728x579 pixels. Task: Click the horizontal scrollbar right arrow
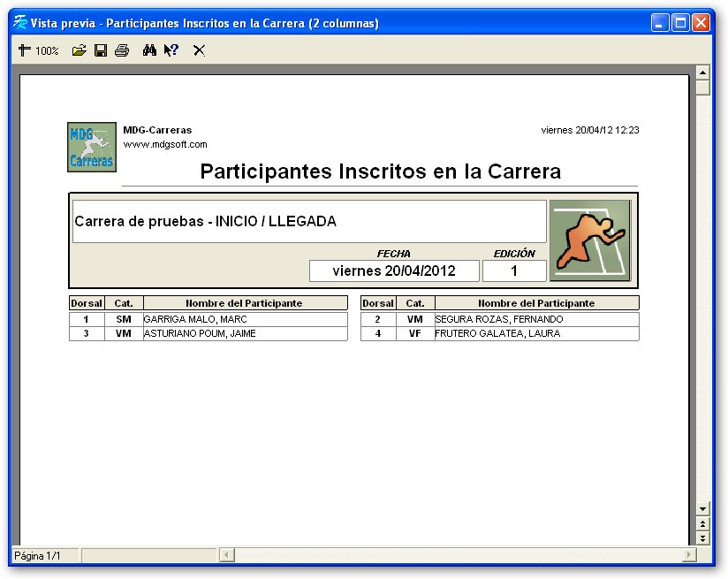[x=689, y=555]
